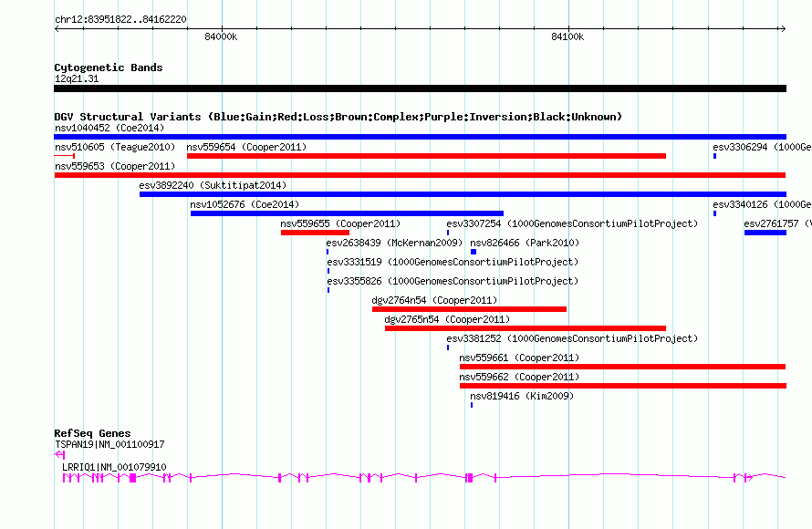The height and width of the screenshot is (529, 812).
Task: Click the RefSeq Genes track title
Action: [x=92, y=433]
